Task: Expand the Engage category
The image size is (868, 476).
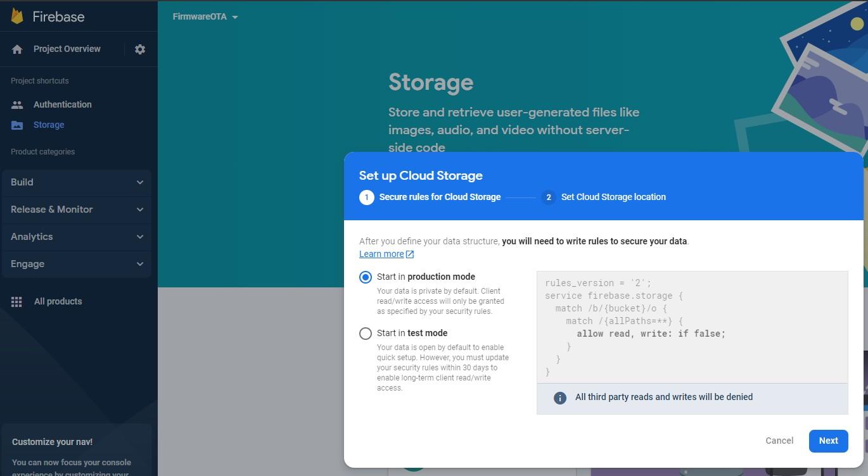Action: (77, 264)
